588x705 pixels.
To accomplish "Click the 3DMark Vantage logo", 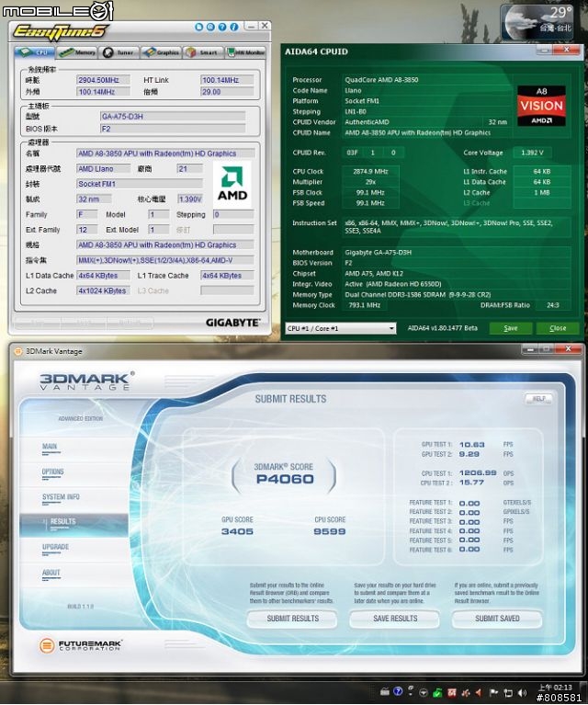I will tap(86, 381).
